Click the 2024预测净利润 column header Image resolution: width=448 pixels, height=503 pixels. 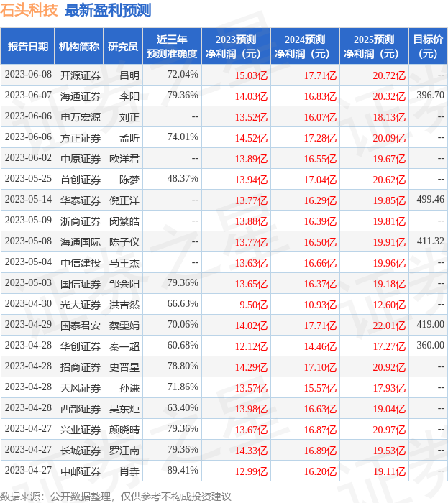(x=305, y=46)
